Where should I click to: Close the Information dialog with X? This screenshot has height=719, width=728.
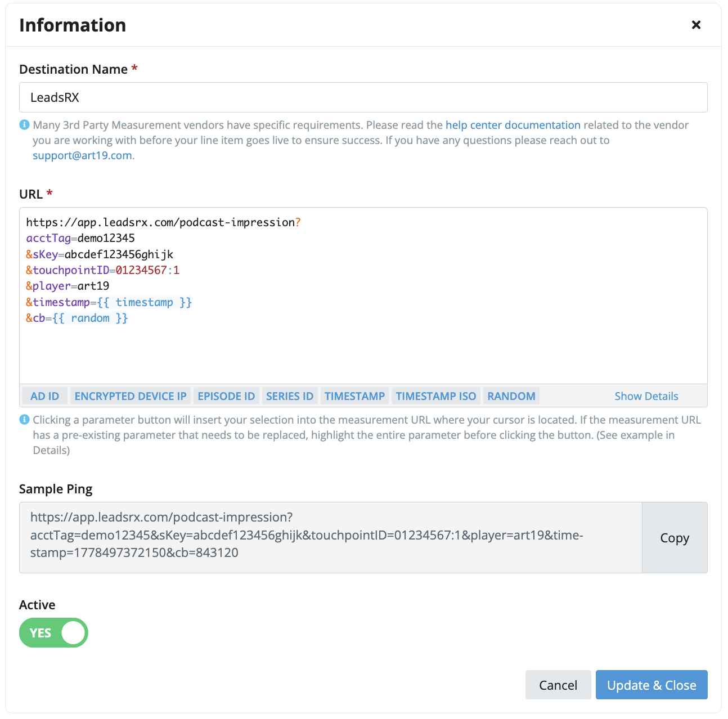[696, 25]
